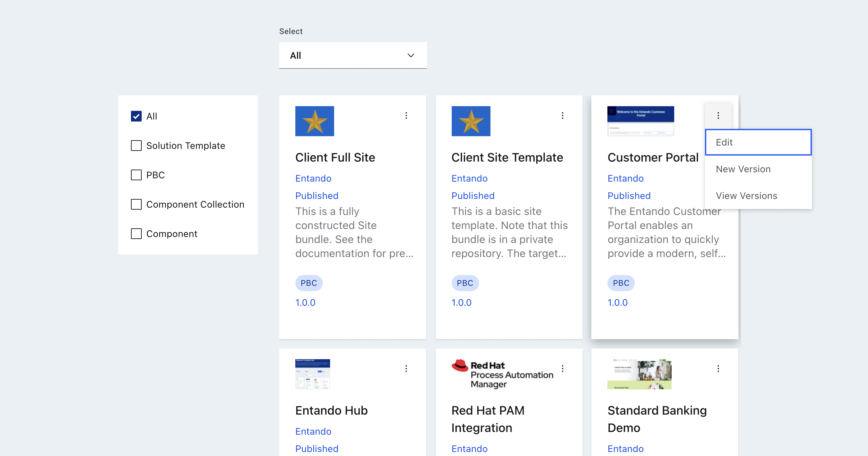The height and width of the screenshot is (456, 868).
Task: Open Entando Hub kebab menu
Action: [406, 369]
